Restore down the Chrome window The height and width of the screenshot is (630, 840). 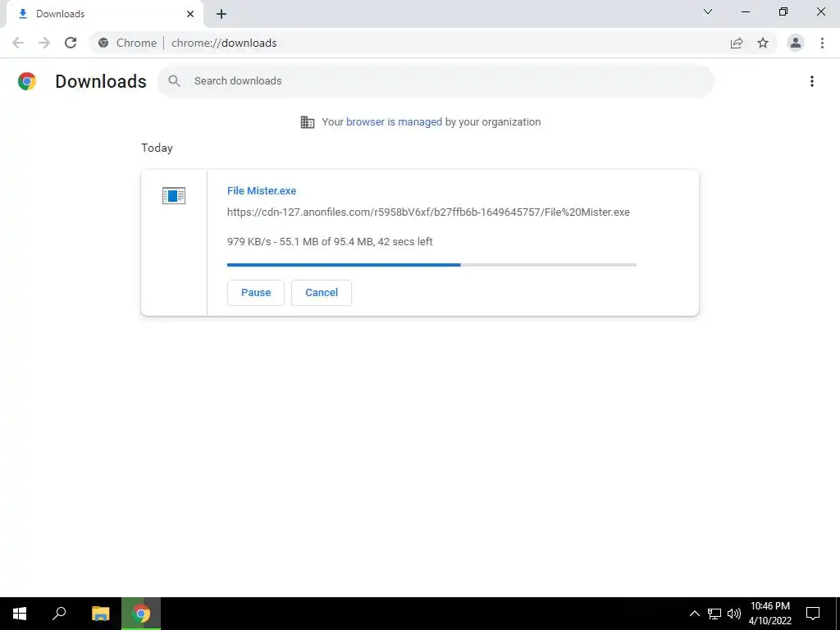pyautogui.click(x=783, y=11)
